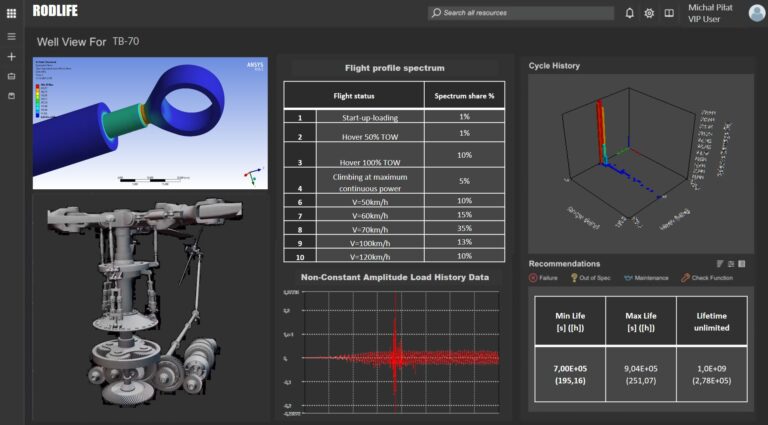
Task: Click the RODLIFE logo
Action: click(x=55, y=11)
